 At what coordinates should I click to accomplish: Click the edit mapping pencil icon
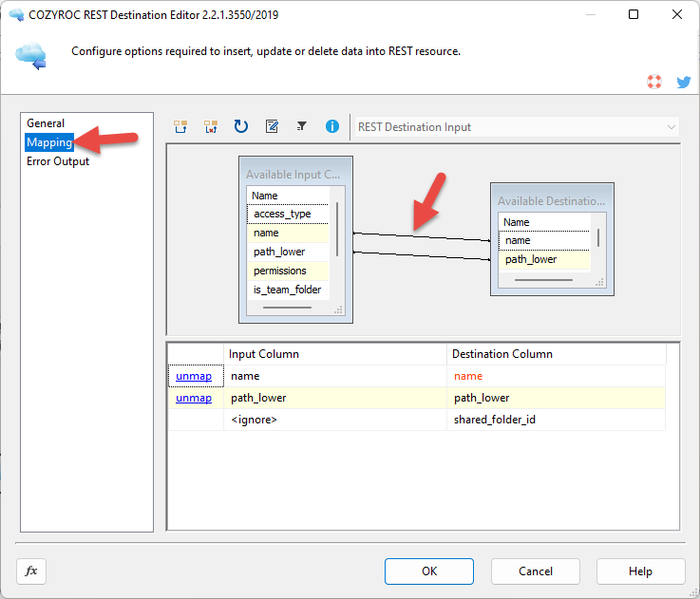272,127
